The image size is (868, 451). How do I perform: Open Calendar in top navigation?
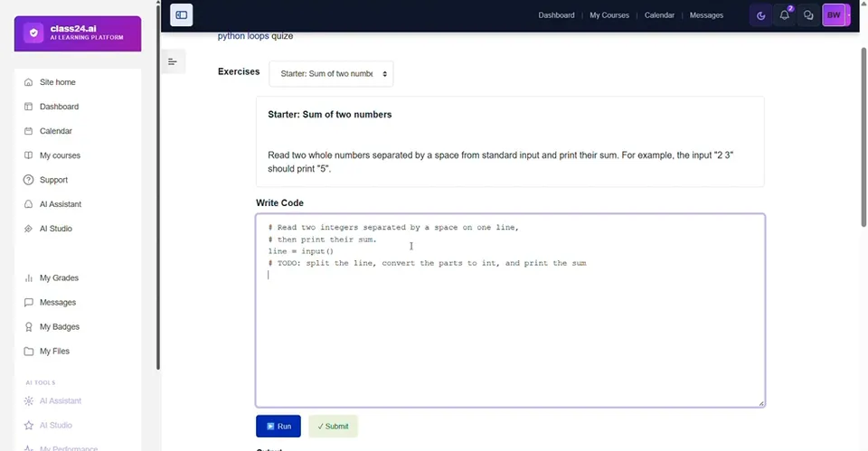[659, 15]
